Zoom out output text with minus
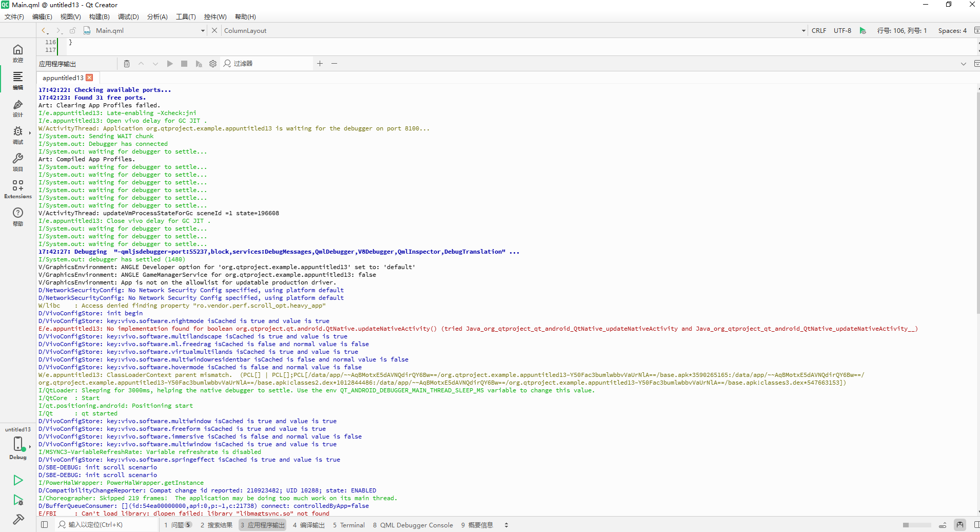The width and height of the screenshot is (980, 532). coord(334,64)
